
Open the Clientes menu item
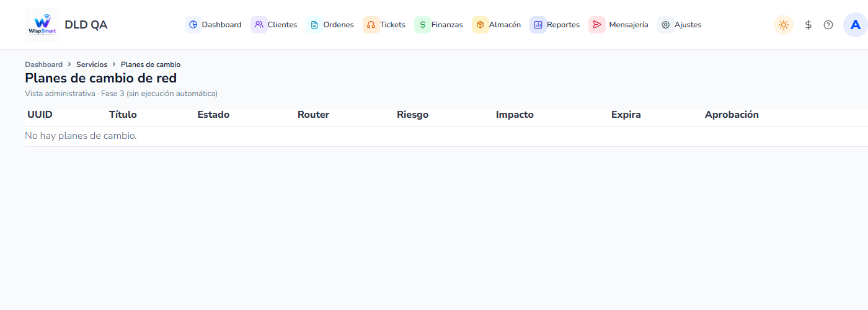(274, 25)
